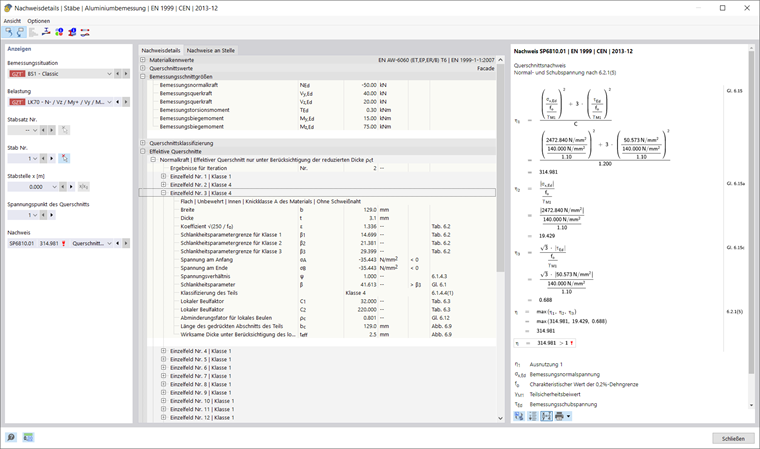Viewport: 760px width, 449px height.
Task: Click the first search-style icon in top toolbar
Action: pos(9,32)
